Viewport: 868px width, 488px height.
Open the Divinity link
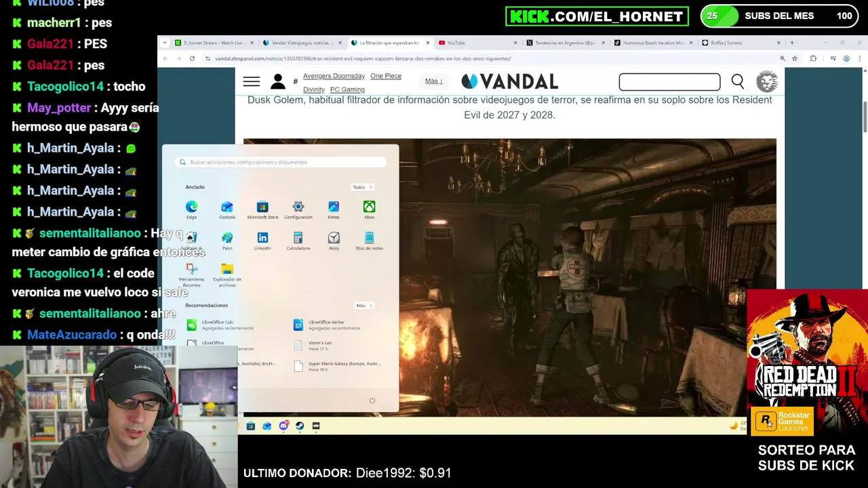314,89
